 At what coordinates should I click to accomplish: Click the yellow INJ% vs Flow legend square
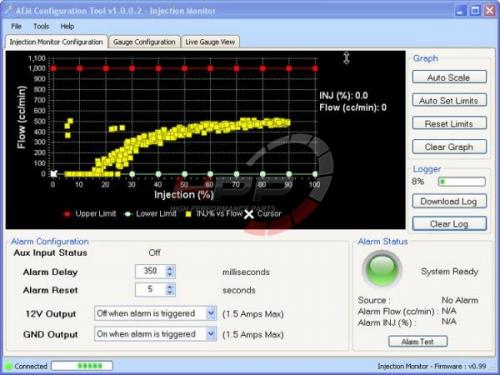coord(188,214)
